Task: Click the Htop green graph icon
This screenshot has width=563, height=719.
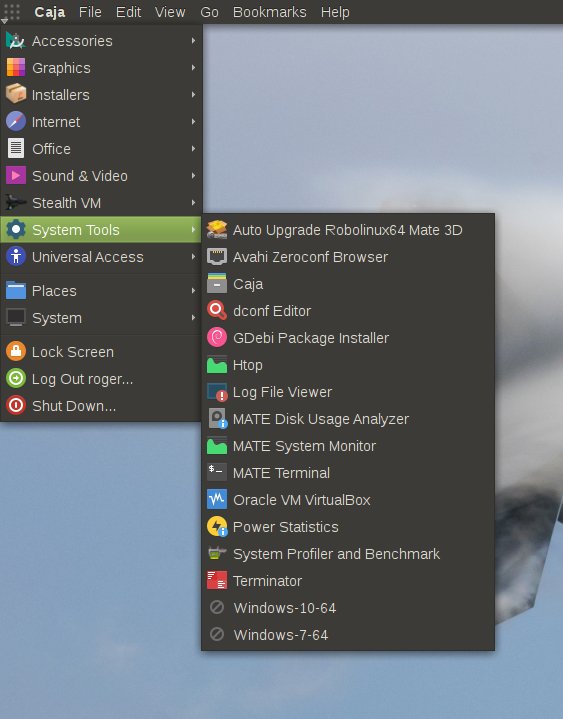Action: (217, 365)
